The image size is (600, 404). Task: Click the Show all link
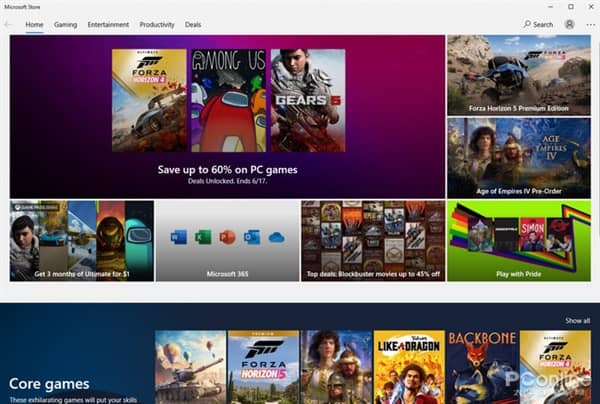coord(577,320)
